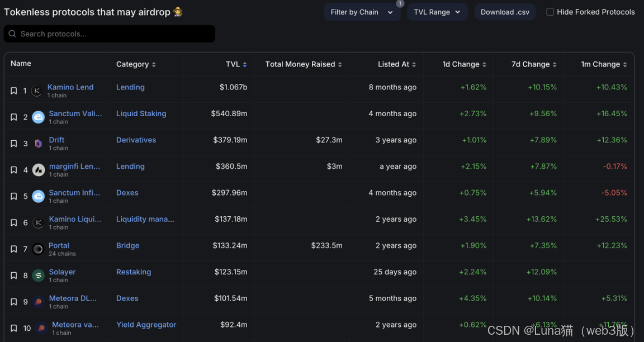This screenshot has width=644, height=342.
Task: Open the Yield Aggregator category link
Action: [146, 324]
